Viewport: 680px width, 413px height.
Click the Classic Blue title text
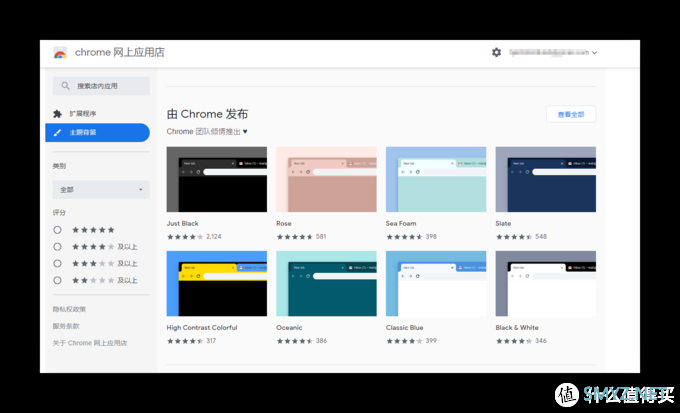405,328
